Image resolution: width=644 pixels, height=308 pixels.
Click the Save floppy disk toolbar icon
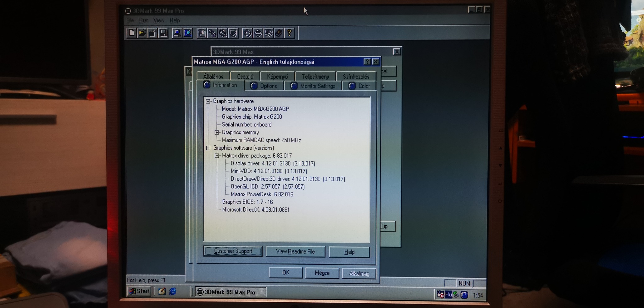click(x=163, y=33)
